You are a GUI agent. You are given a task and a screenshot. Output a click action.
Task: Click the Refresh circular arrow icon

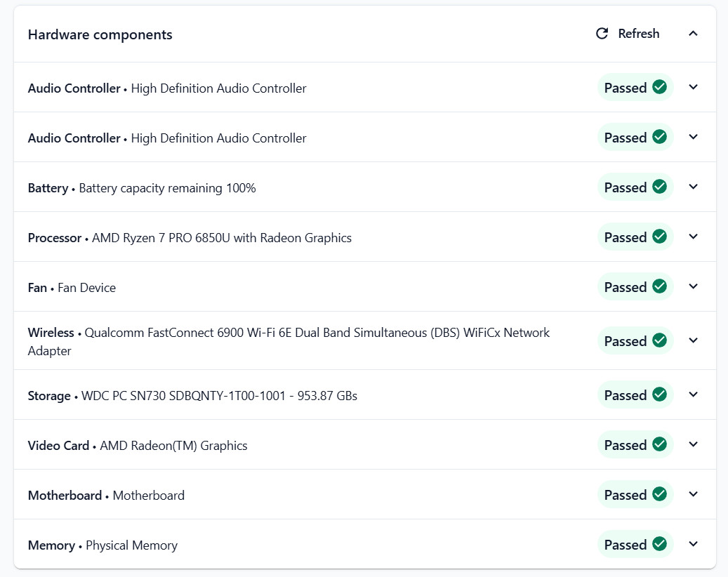[x=602, y=34]
